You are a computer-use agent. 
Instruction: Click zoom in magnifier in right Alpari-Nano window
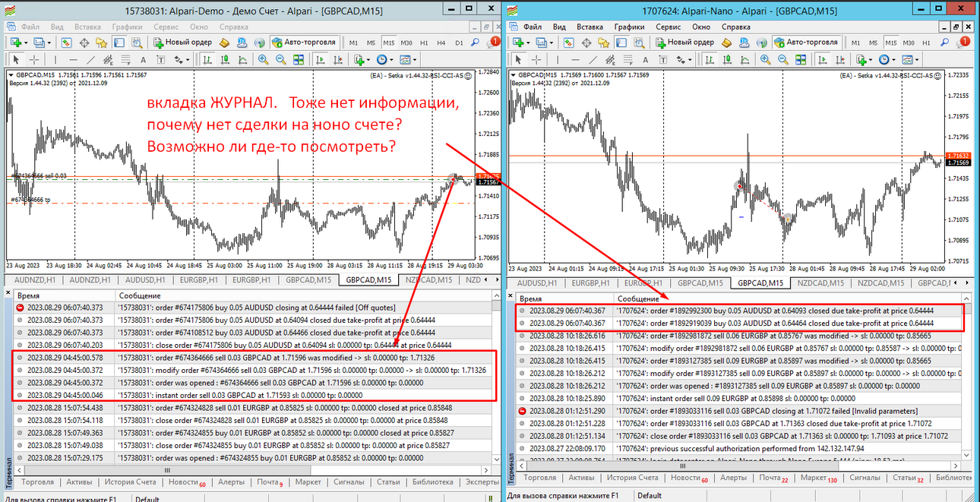765,59
